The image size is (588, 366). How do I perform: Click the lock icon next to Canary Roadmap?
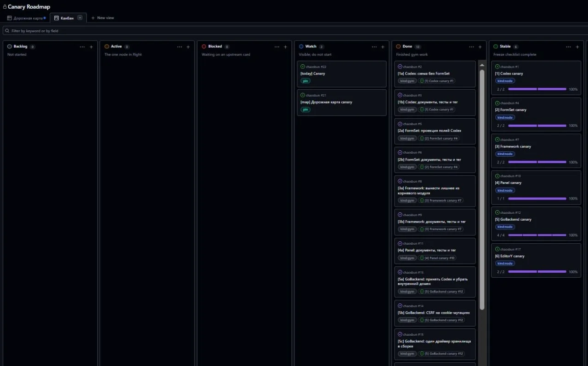tap(5, 7)
